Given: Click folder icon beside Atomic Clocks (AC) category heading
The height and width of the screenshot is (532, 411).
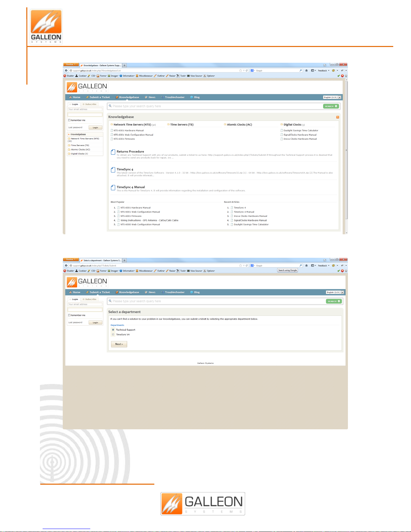Looking at the screenshot, I should pyautogui.click(x=225, y=125).
